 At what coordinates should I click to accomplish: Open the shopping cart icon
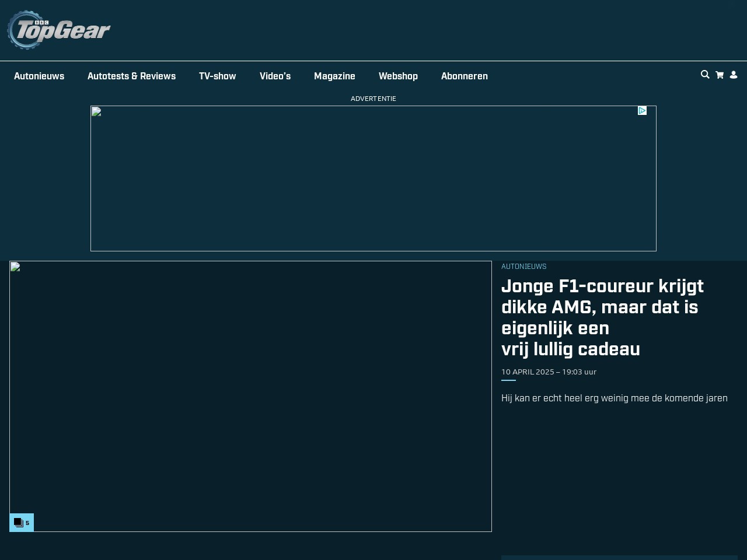click(720, 75)
